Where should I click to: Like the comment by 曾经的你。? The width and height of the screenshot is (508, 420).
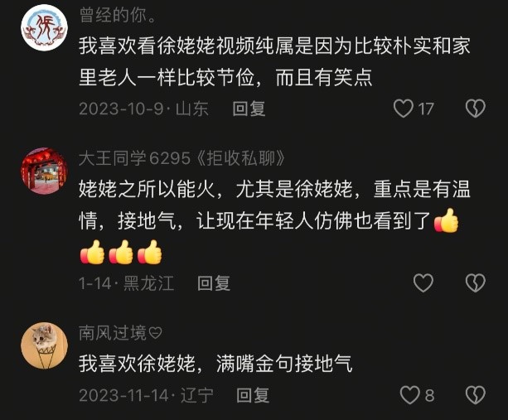click(x=404, y=109)
